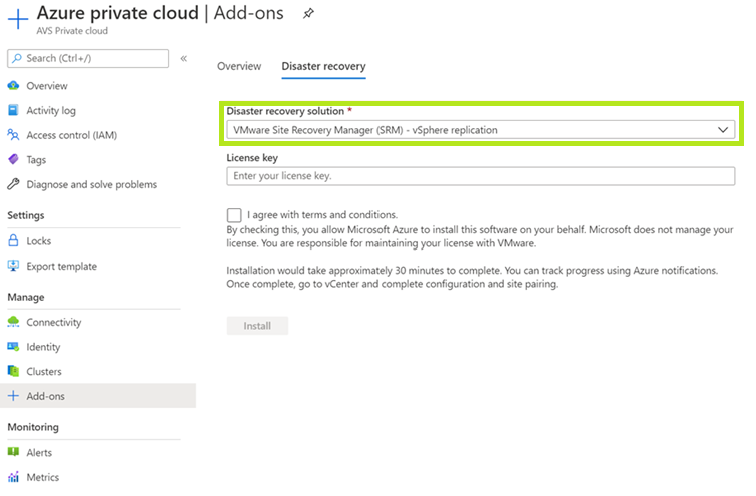Click the Diagnose and solve problems wrench icon

point(14,184)
